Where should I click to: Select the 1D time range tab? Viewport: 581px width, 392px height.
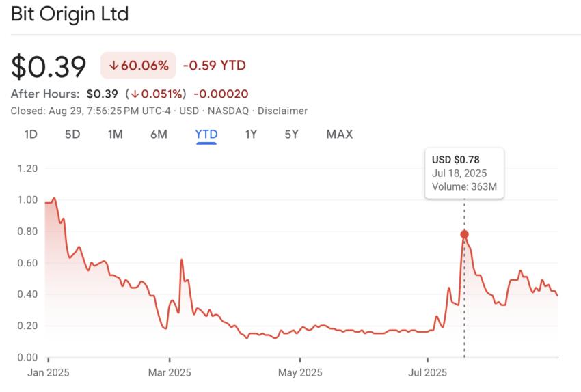pyautogui.click(x=31, y=135)
